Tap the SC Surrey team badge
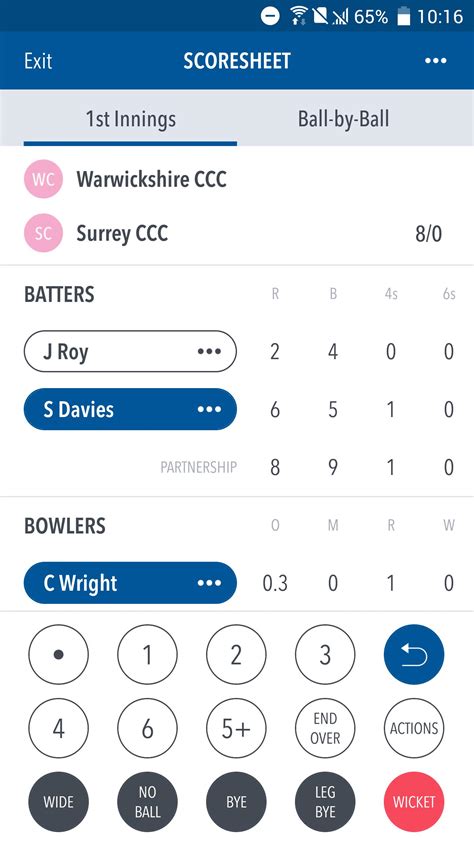 click(x=43, y=233)
